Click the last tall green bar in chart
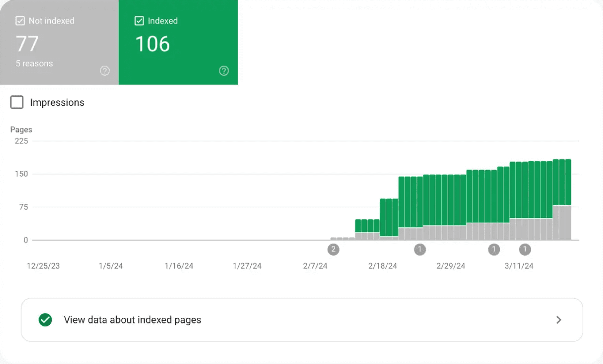 568,182
